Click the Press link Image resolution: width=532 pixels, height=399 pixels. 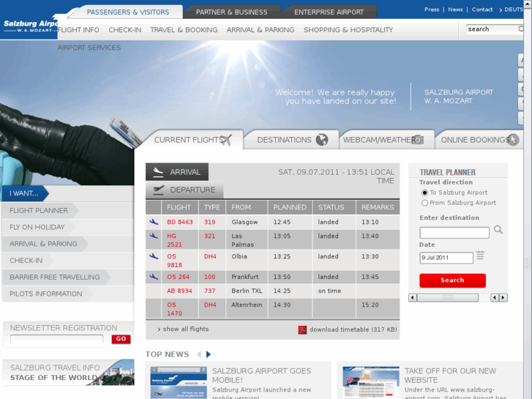click(432, 10)
